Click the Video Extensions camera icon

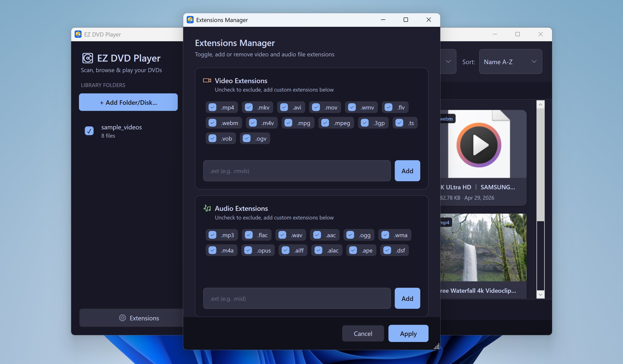(x=207, y=81)
